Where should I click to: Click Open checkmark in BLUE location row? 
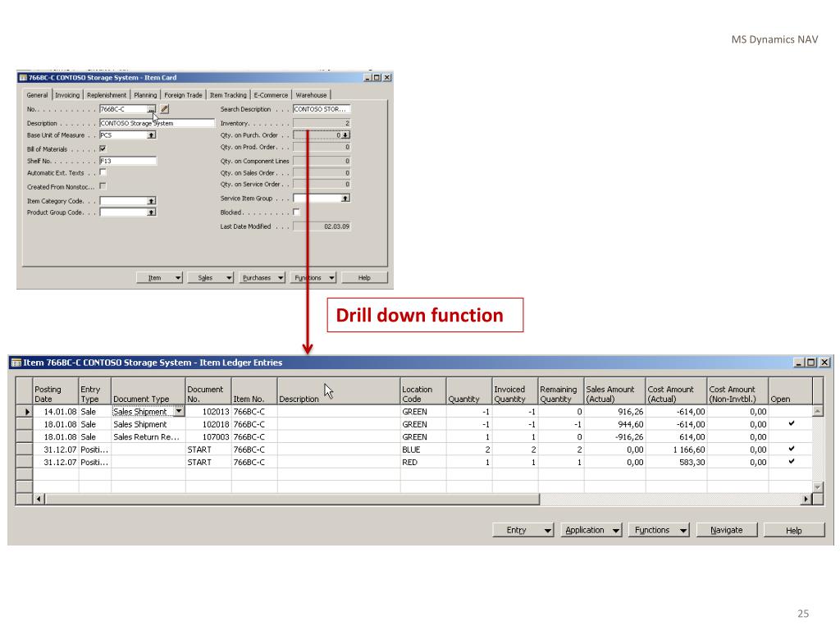pos(792,449)
